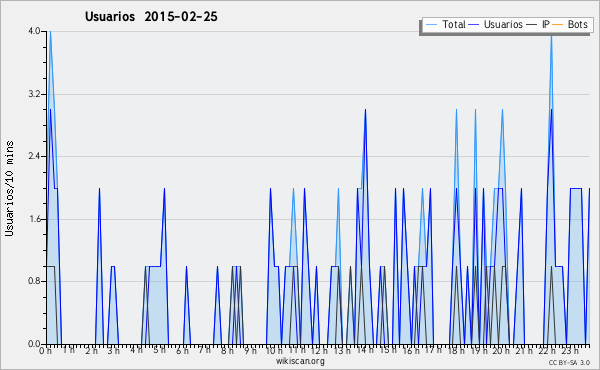Click the '8 h' x-axis tick label
This screenshot has height=370, width=600.
[227, 350]
